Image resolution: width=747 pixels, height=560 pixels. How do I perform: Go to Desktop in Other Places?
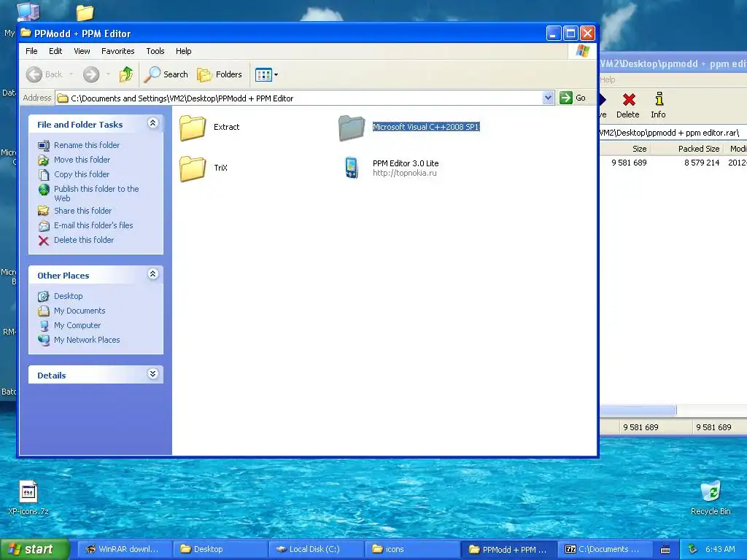click(68, 296)
